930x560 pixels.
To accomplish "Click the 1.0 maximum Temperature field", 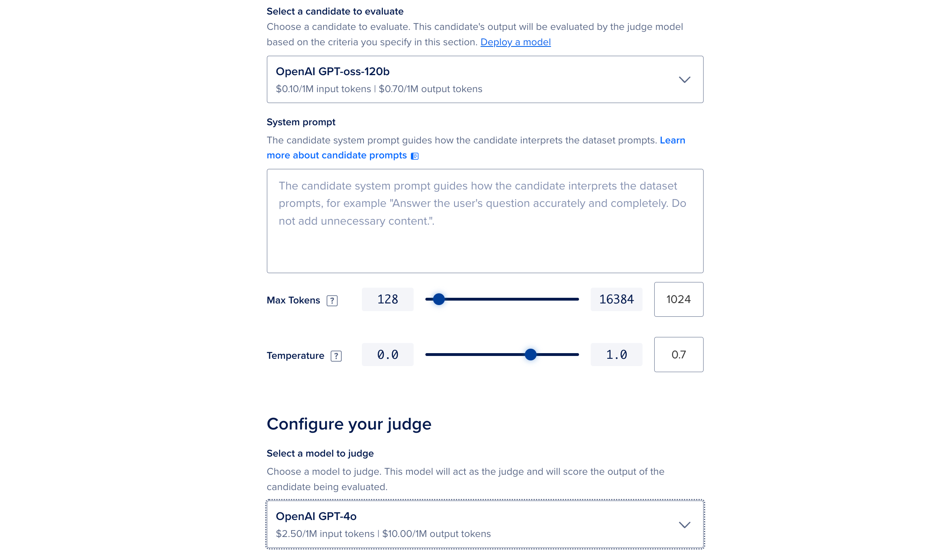I will pos(617,354).
